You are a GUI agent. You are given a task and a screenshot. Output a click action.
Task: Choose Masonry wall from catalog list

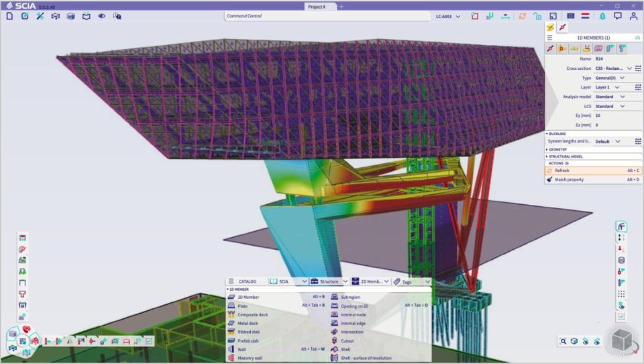tap(249, 358)
